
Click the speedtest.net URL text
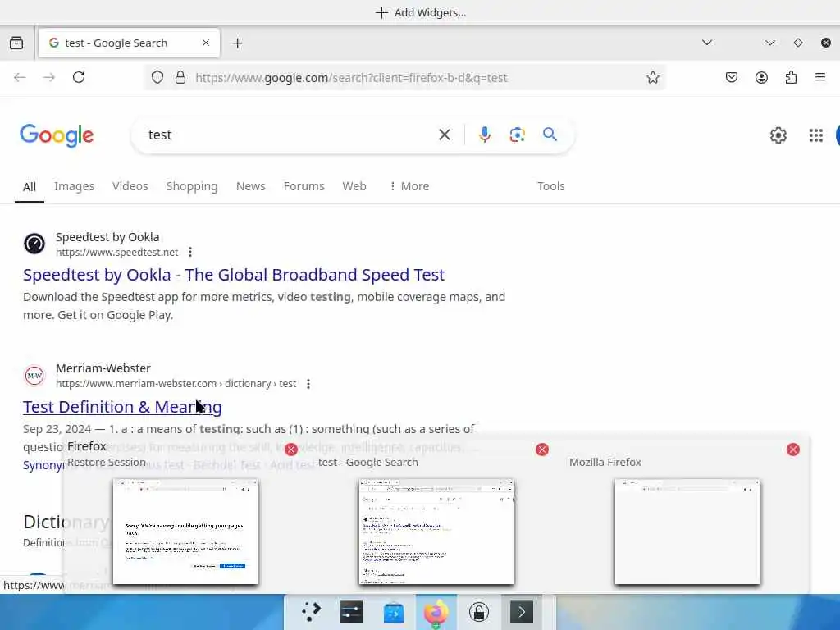(x=116, y=253)
